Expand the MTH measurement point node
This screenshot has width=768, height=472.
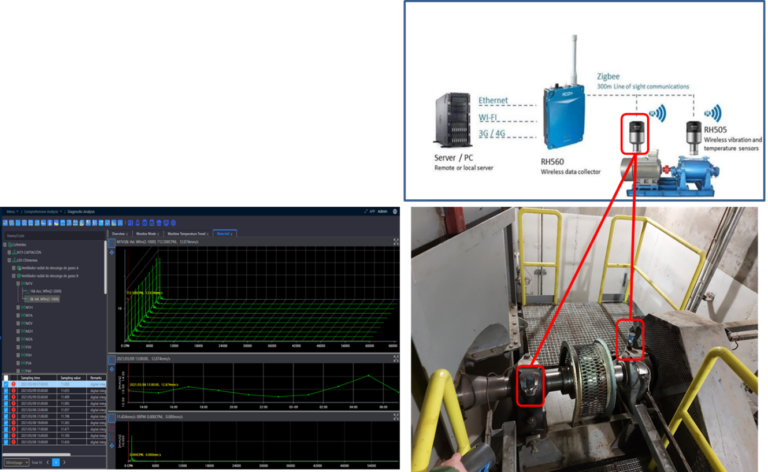pos(18,307)
